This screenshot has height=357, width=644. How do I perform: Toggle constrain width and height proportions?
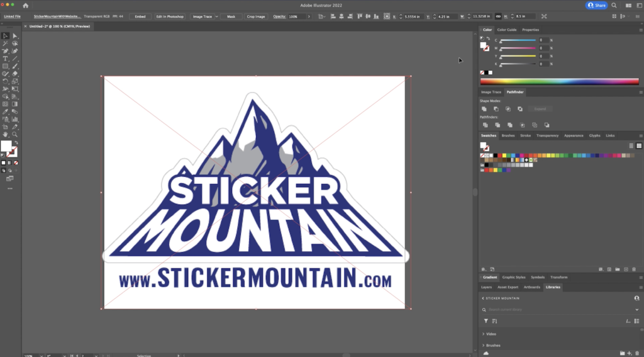(498, 16)
